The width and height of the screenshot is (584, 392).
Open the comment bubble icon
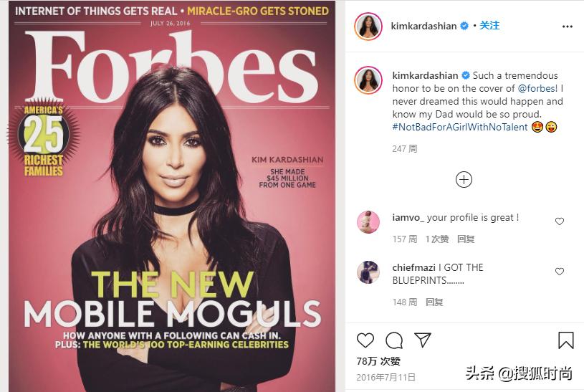pos(394,340)
